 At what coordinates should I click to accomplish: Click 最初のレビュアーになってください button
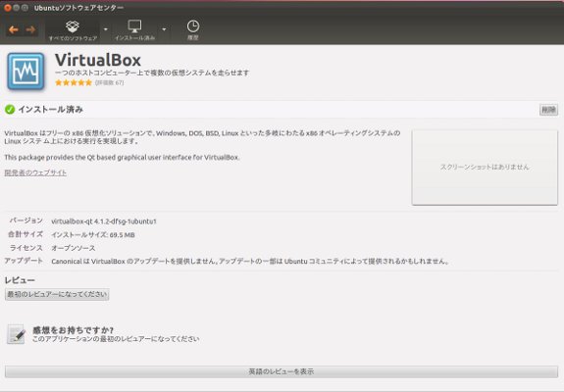[57, 294]
